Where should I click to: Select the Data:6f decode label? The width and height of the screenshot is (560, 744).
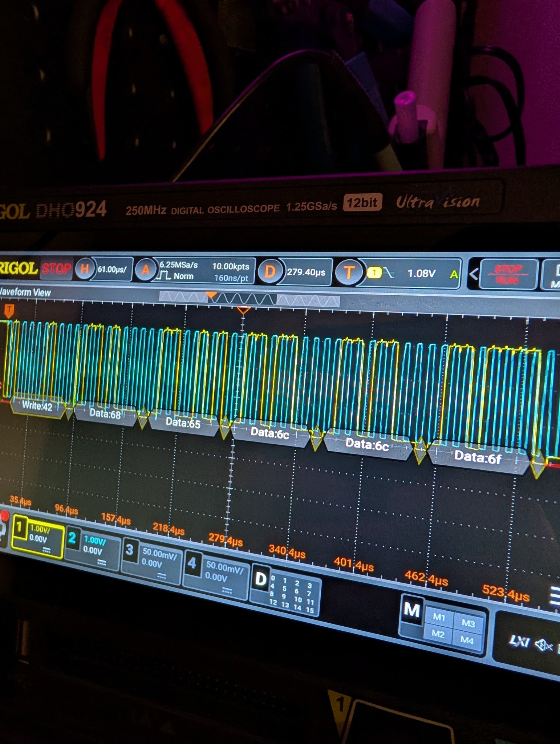478,457
